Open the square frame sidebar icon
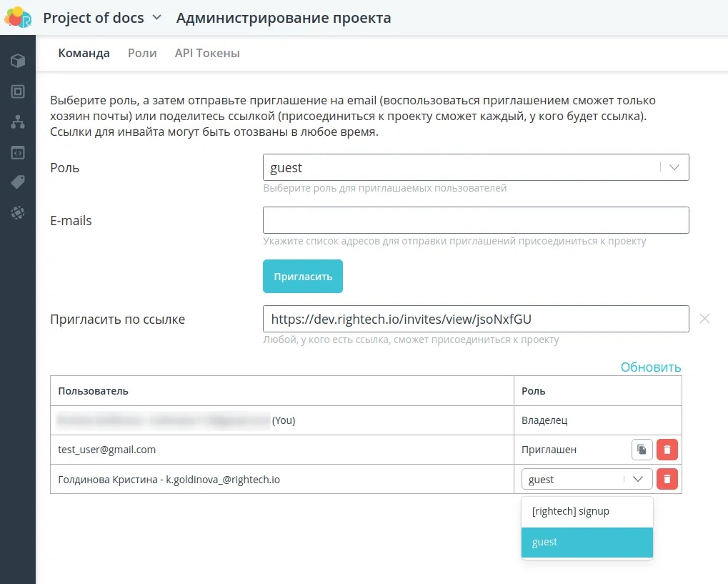Screen dimensions: 728x584 point(18,91)
